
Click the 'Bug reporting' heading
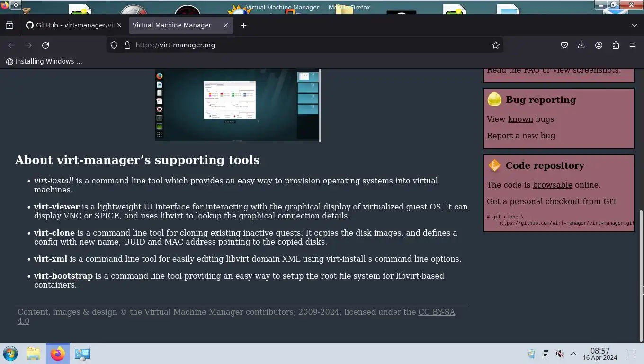click(x=541, y=100)
